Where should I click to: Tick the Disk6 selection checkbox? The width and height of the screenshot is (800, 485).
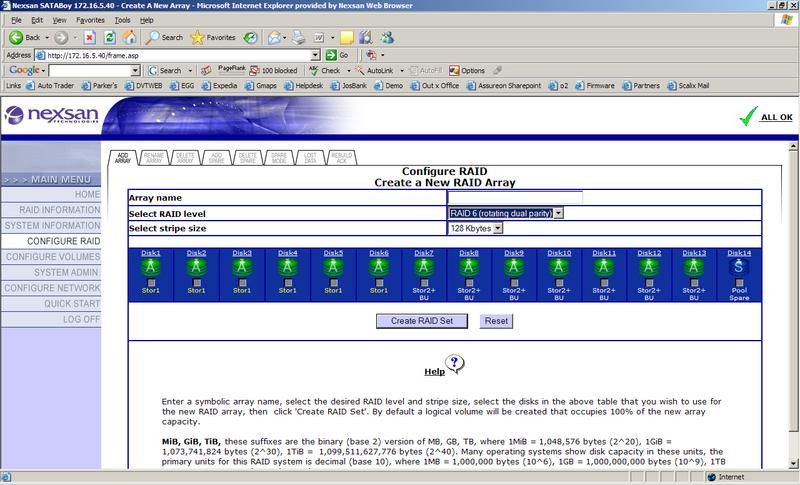pyautogui.click(x=379, y=283)
